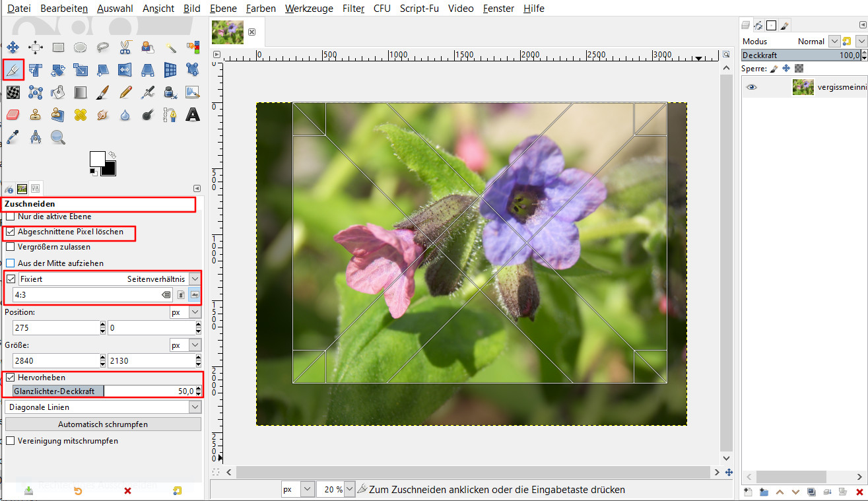Toggle 'Vergrößern zulassen' checkbox
Image resolution: width=868 pixels, height=501 pixels.
tap(10, 247)
